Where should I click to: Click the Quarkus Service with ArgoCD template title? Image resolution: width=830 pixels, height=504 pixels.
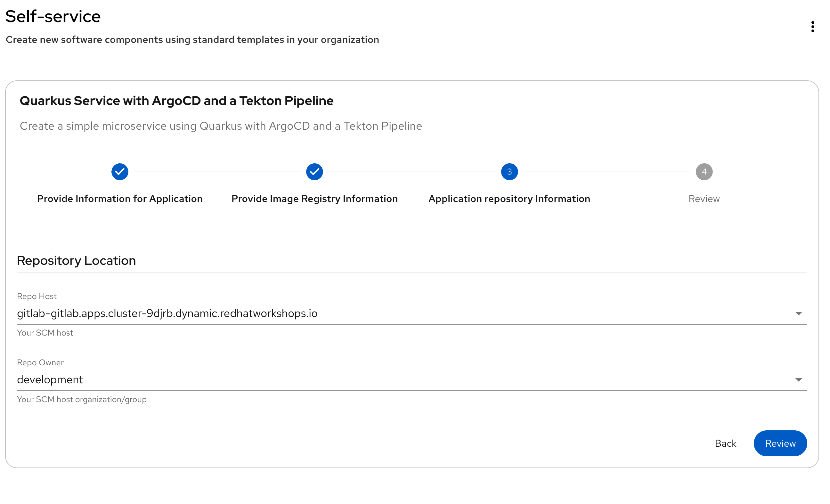[176, 101]
